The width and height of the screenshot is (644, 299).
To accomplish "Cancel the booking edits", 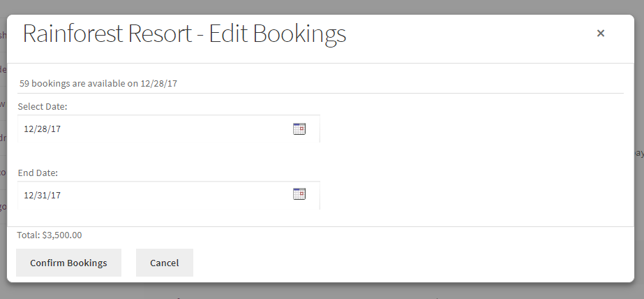I will pos(164,263).
